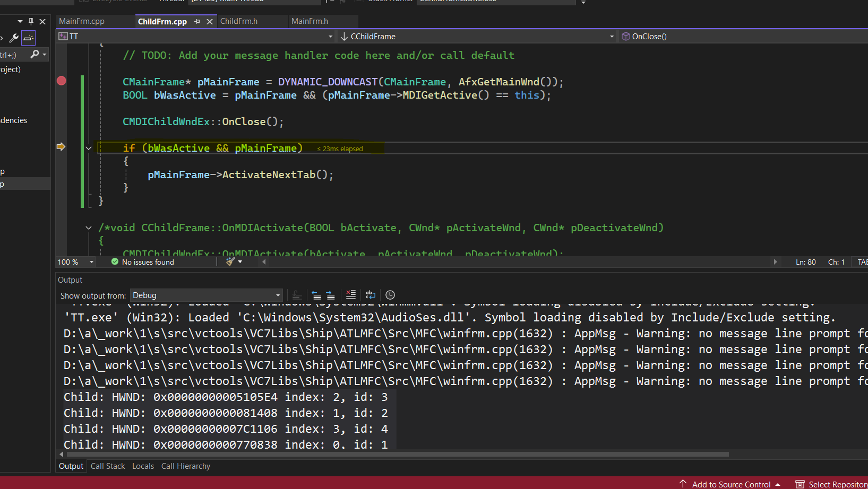Open the Show output from Debug dropdown

point(207,295)
